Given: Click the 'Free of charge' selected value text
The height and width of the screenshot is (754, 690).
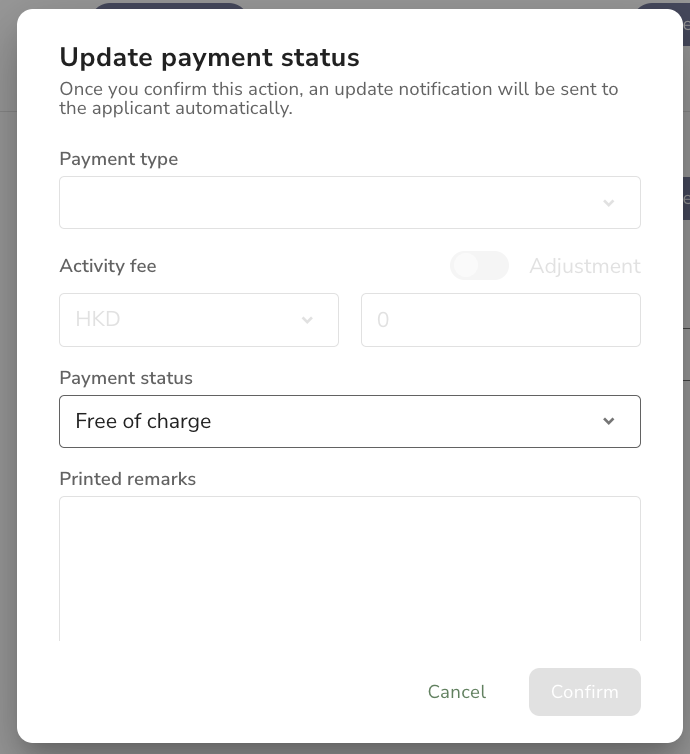Looking at the screenshot, I should pyautogui.click(x=143, y=421).
